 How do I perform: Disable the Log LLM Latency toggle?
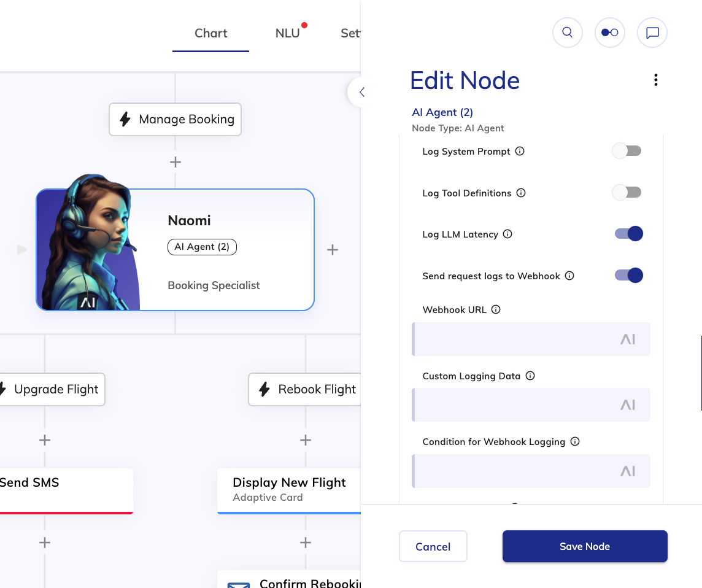tap(628, 234)
